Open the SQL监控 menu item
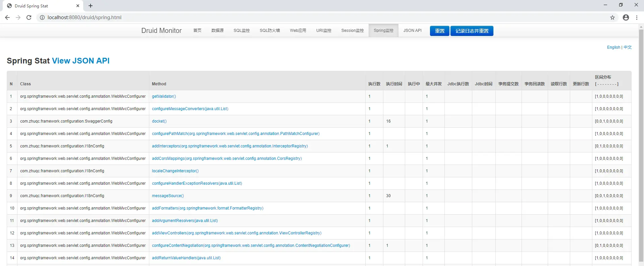This screenshot has height=266, width=644. [x=241, y=31]
